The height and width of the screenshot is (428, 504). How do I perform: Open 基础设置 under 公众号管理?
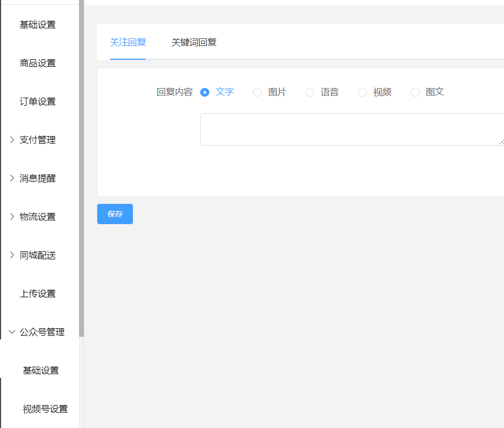[x=41, y=370]
